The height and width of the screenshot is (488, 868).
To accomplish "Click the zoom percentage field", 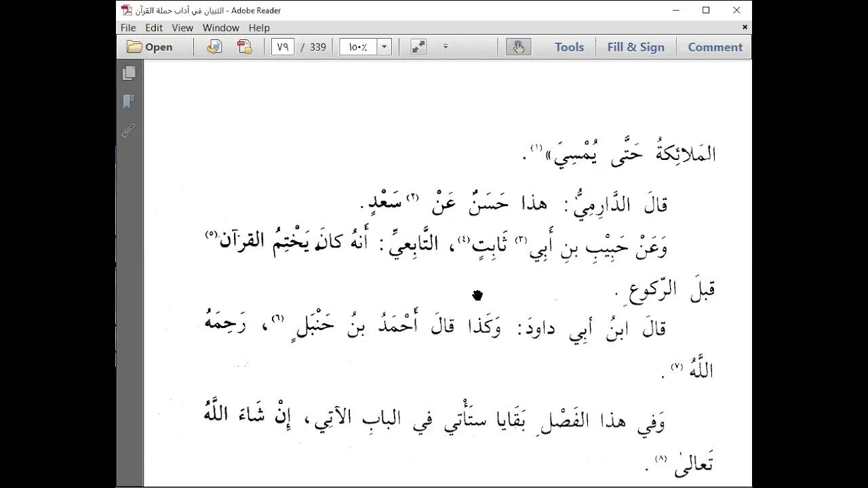I will pyautogui.click(x=358, y=47).
